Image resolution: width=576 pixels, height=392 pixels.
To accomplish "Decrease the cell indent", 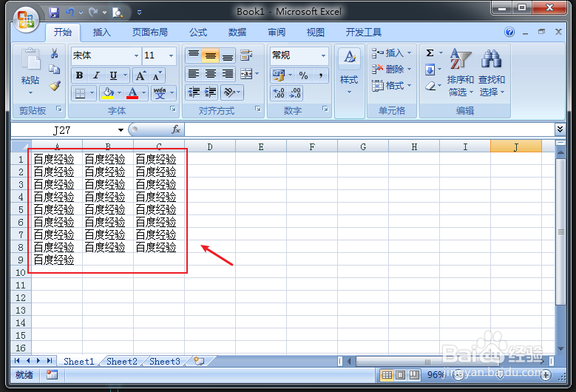I will click(194, 92).
